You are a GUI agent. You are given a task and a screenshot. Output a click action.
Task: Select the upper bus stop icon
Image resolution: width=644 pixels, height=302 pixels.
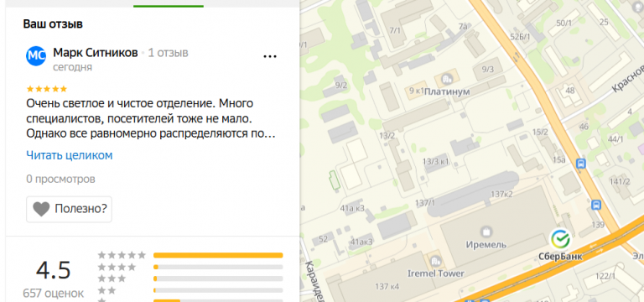[x=581, y=164]
